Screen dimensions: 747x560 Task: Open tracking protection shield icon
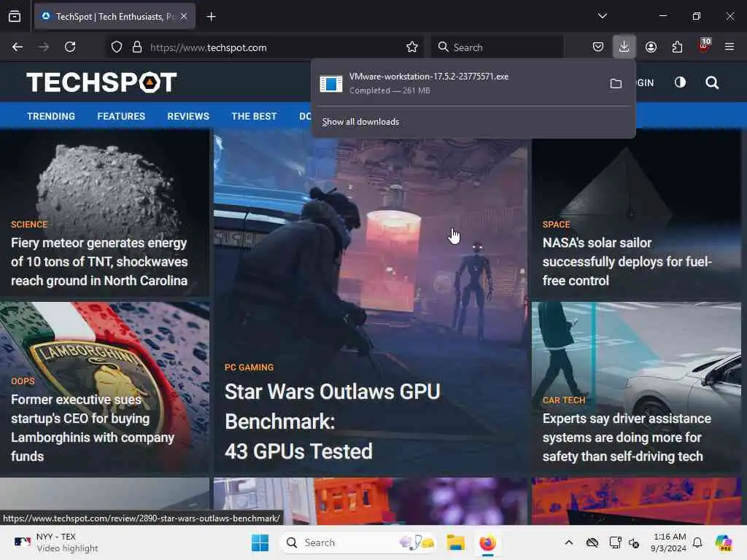pyautogui.click(x=117, y=47)
